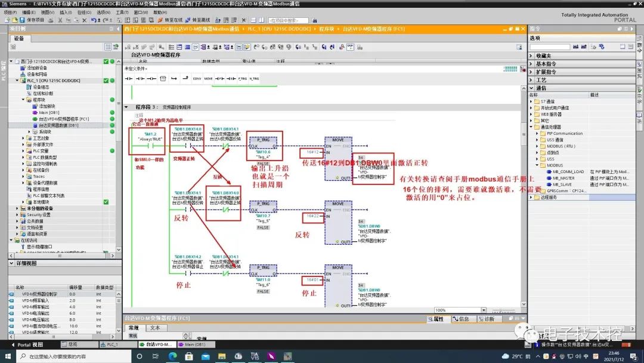The height and width of the screenshot is (363, 644).
Task: Click the Portal 视图 button
Action: (x=27, y=344)
